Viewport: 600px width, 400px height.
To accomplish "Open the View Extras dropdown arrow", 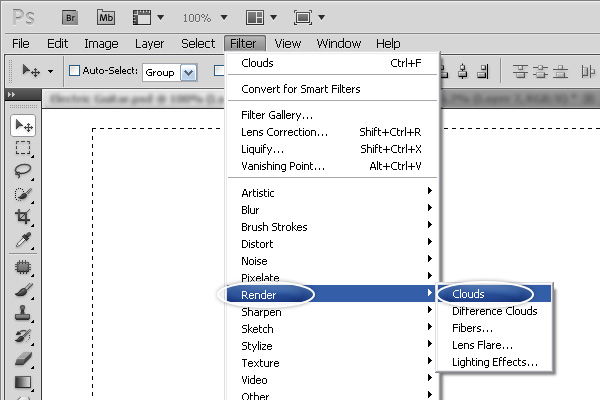I will click(161, 17).
